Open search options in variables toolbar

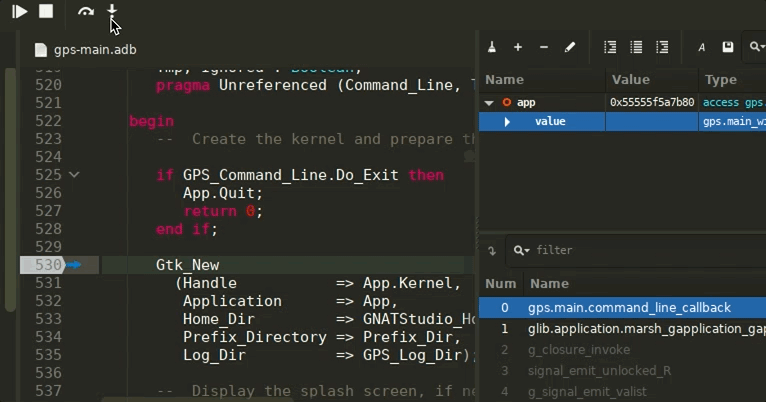pyautogui.click(x=756, y=47)
